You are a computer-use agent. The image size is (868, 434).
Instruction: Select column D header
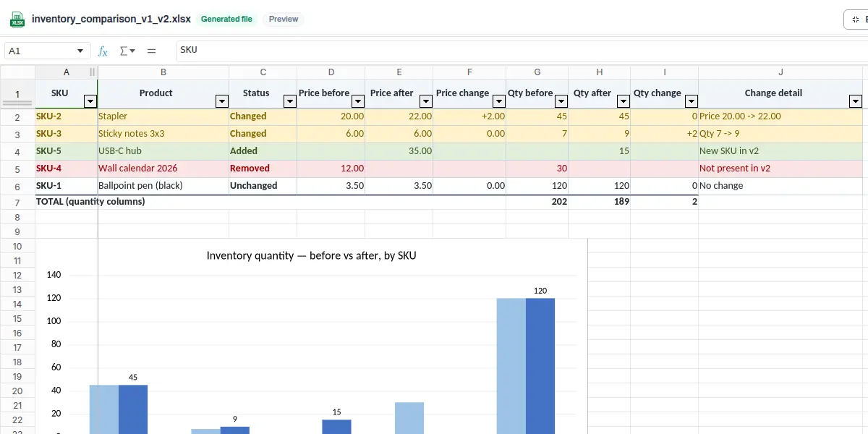[331, 72]
